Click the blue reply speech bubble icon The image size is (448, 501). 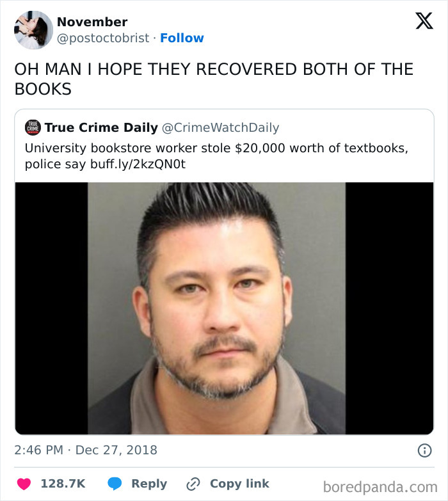pyautogui.click(x=115, y=484)
